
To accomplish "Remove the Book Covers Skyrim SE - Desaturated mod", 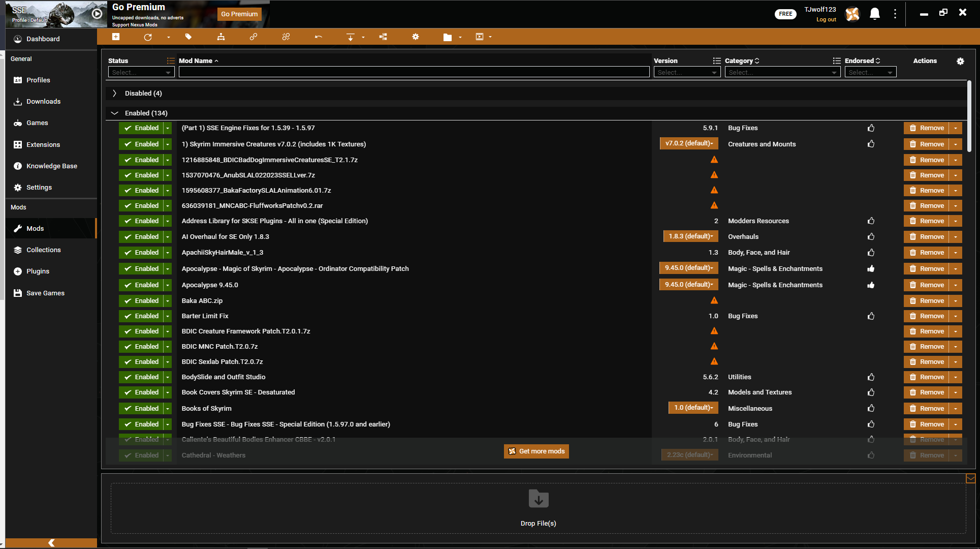I will [926, 392].
